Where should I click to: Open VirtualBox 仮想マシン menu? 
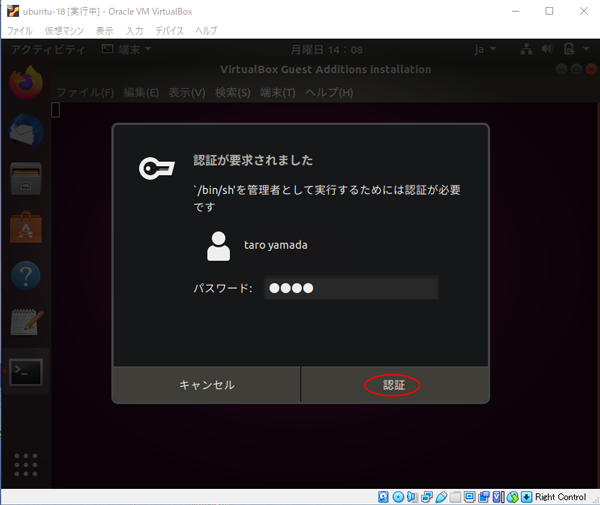pyautogui.click(x=64, y=31)
